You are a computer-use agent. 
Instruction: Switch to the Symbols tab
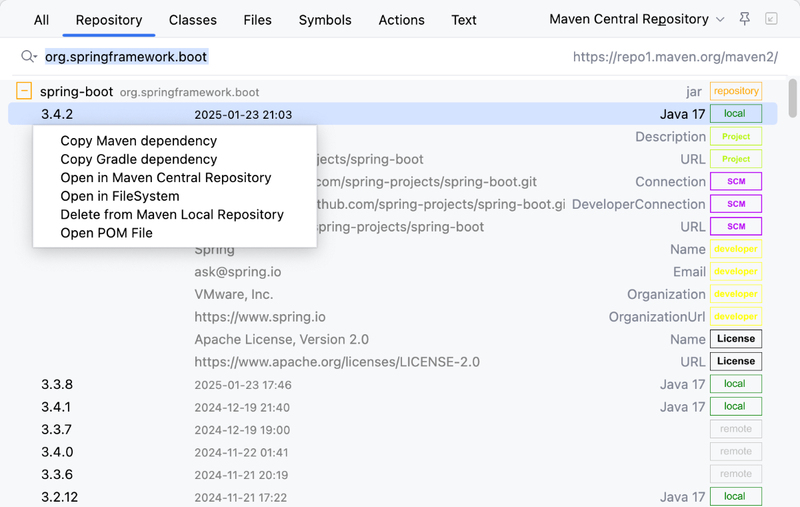coord(325,20)
